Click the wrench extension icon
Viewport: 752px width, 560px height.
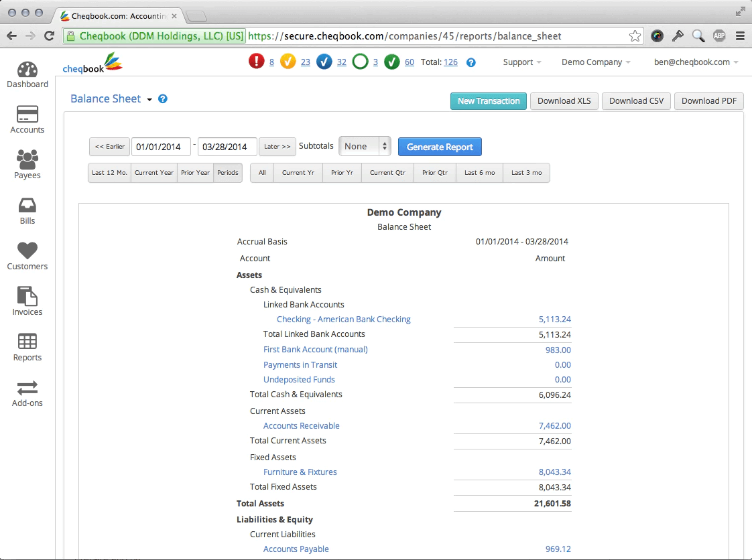[x=678, y=36]
